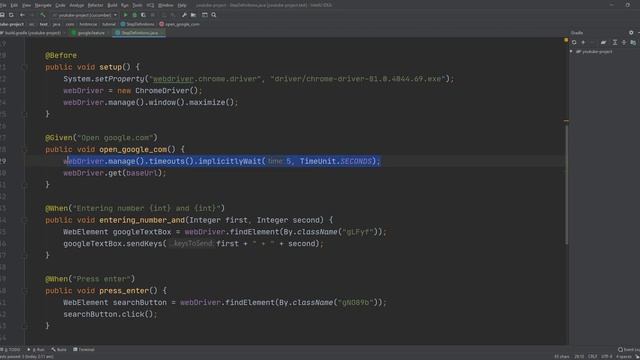Open Gradle panel settings gear
The image size is (640, 360).
tap(631, 33)
